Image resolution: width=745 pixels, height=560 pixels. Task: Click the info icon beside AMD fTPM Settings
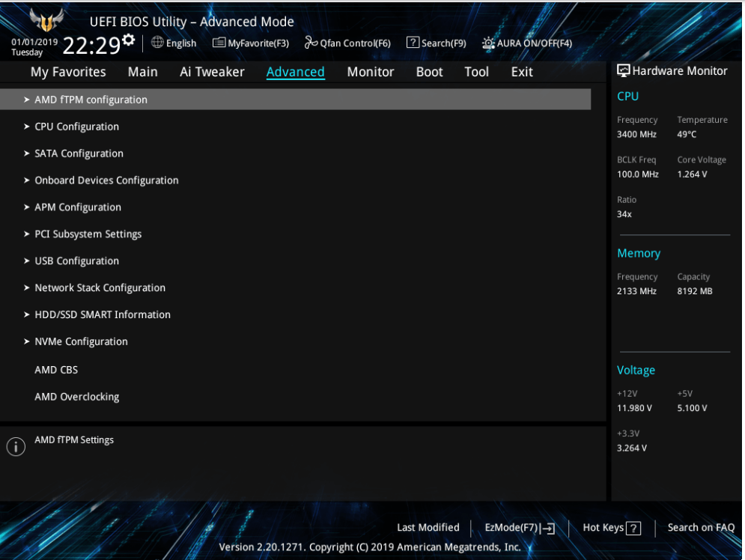(16, 446)
